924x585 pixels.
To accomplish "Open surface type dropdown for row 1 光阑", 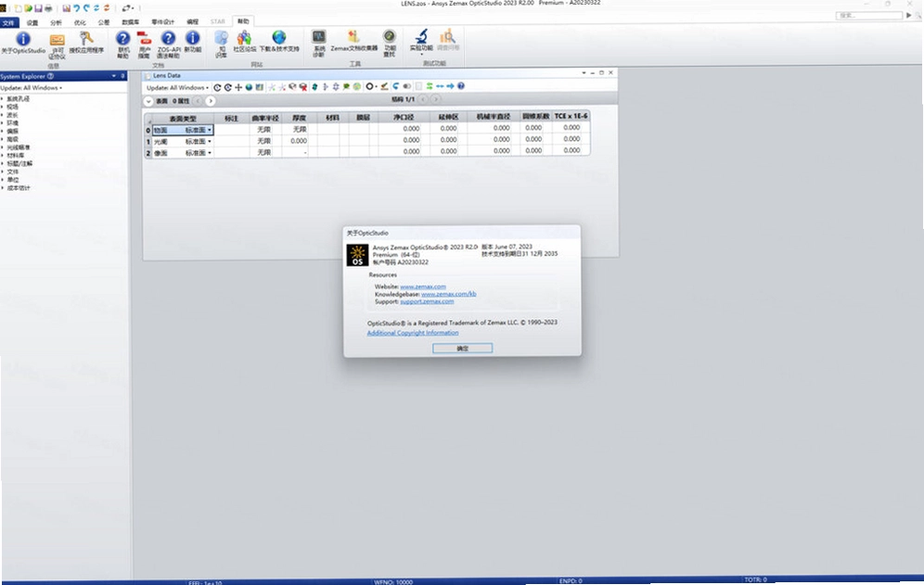I will click(x=209, y=142).
